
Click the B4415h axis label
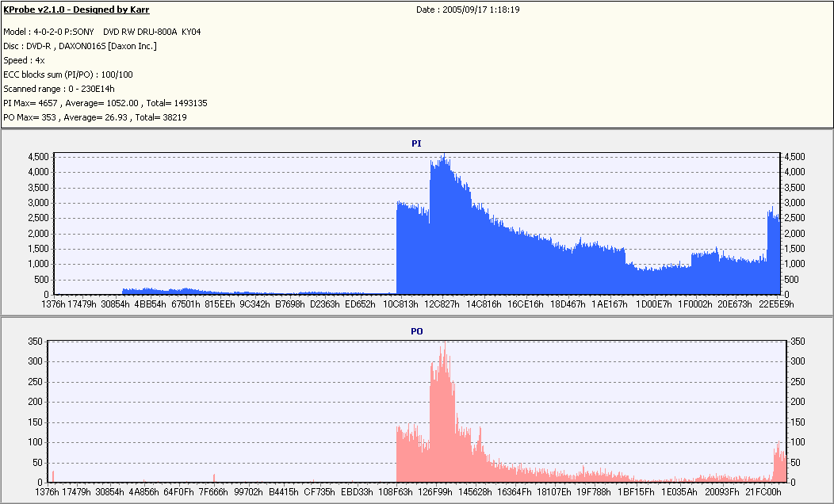[284, 492]
